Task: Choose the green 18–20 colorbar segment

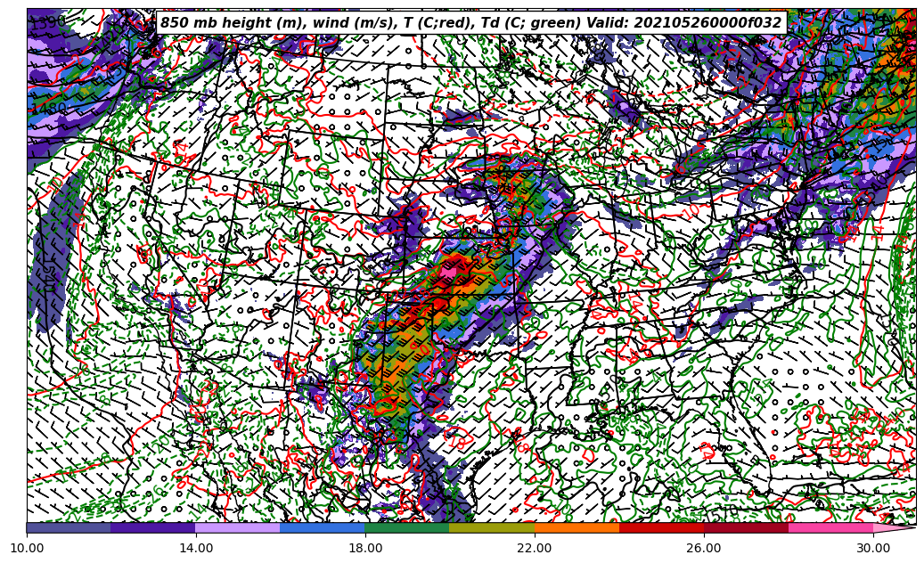Action: click(x=407, y=527)
